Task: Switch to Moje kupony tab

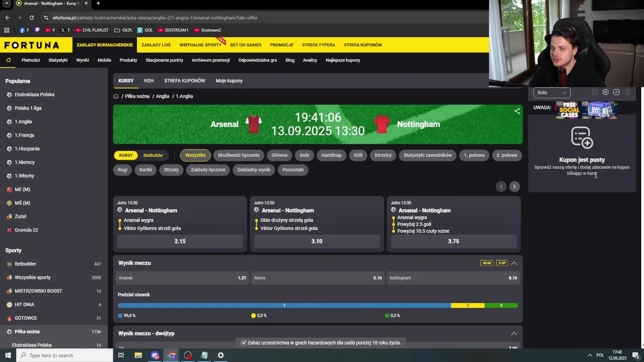Action: point(229,81)
